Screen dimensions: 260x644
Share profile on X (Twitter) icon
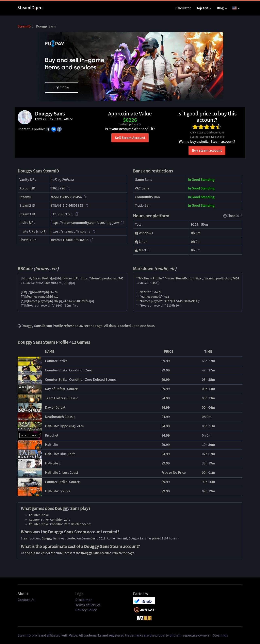click(48, 129)
